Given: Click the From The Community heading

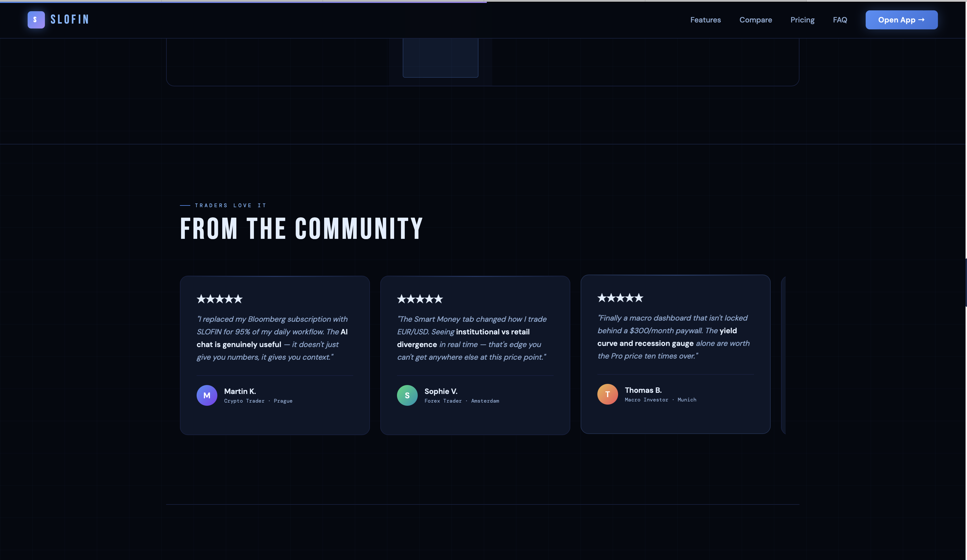Looking at the screenshot, I should coord(301,228).
